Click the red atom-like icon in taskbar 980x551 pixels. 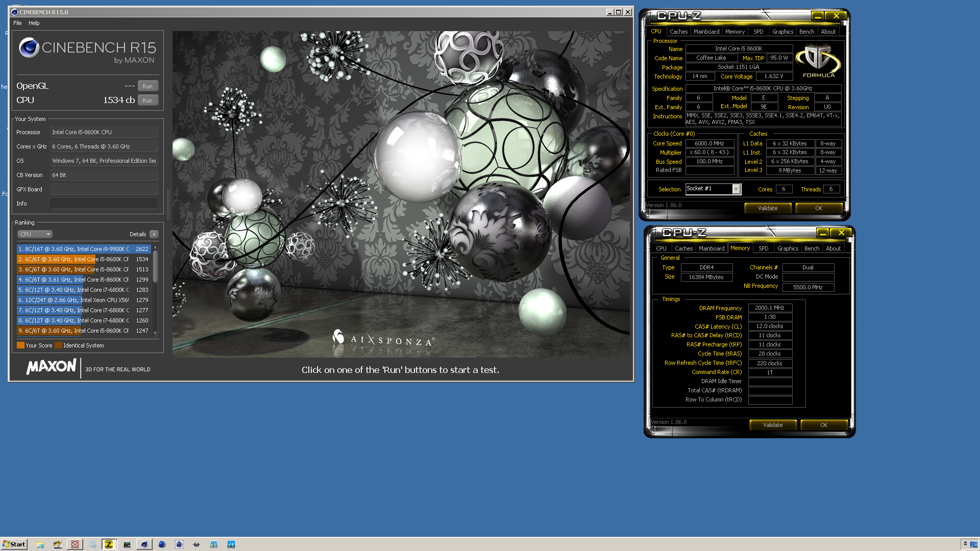(x=75, y=544)
